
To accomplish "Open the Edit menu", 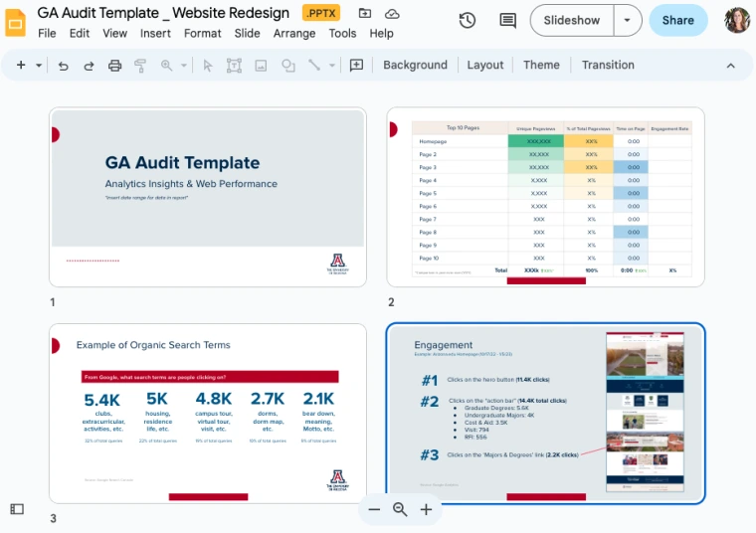I will coord(79,33).
